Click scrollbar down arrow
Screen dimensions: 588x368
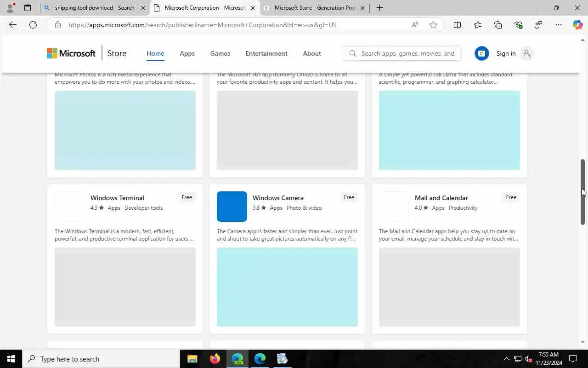(582, 342)
